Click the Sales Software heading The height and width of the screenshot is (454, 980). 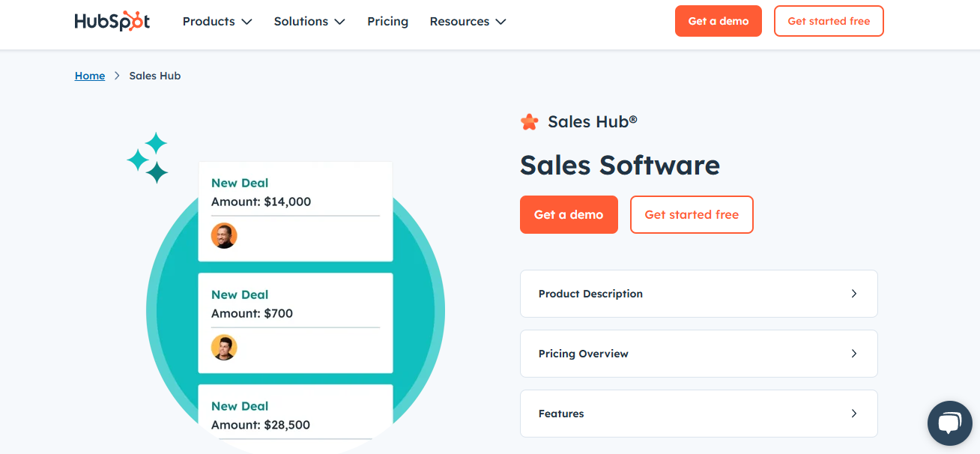click(x=620, y=165)
